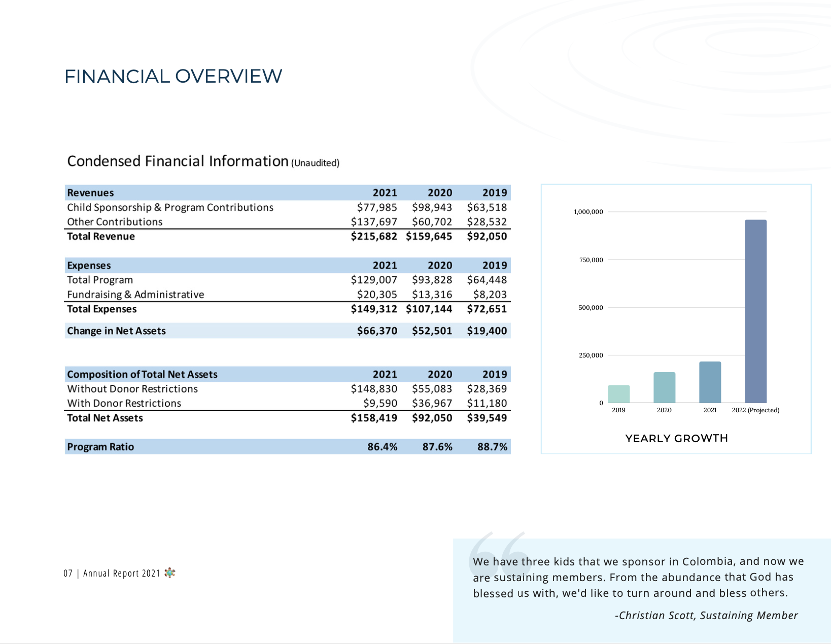Screen dimensions: 831x644
Task: Click the colorful logo beside Annual Report 2021
Action: click(x=170, y=573)
